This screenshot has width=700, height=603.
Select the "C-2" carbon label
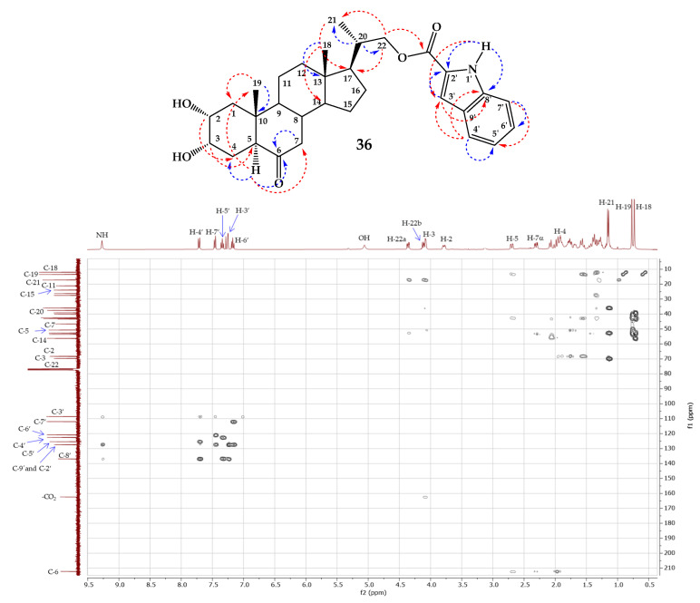pos(49,351)
